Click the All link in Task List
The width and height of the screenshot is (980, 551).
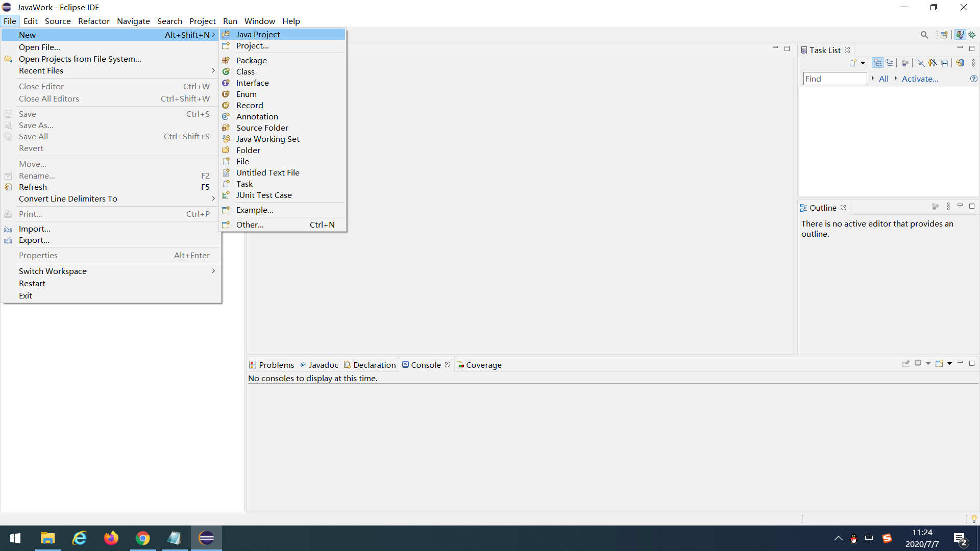click(x=884, y=79)
